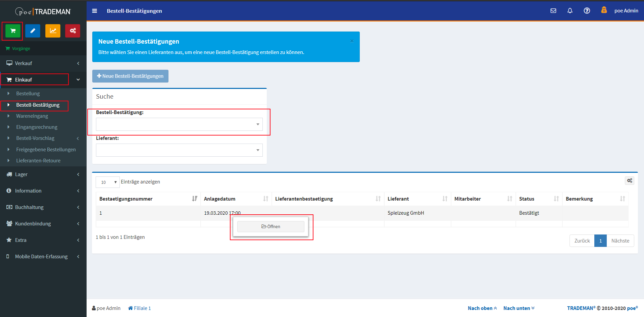Click the notification bell icon
The image size is (644, 317).
click(570, 11)
